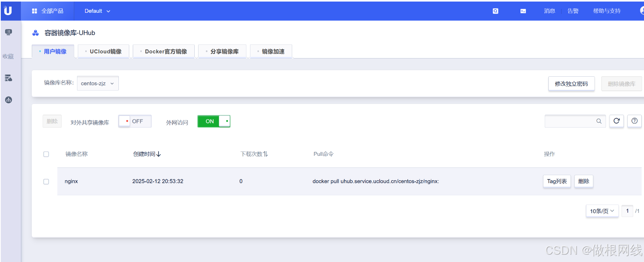
Task: Click 收藏 in the sidebar
Action: [x=8, y=56]
